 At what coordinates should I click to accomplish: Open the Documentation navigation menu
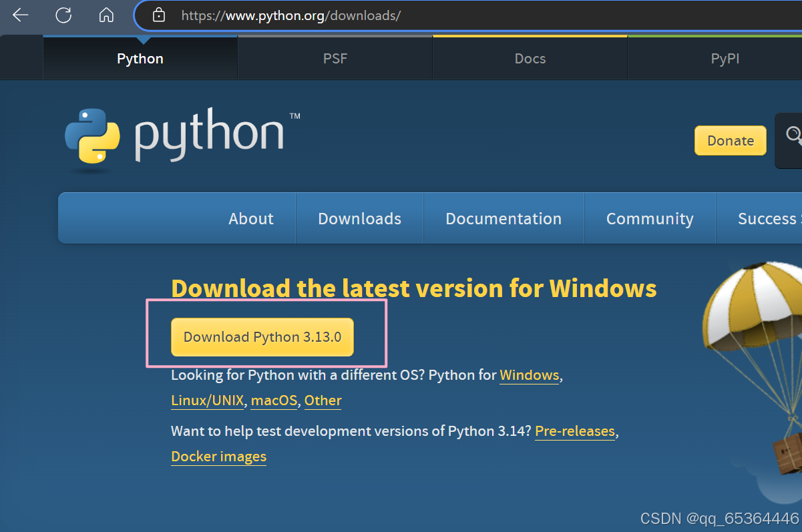(504, 219)
